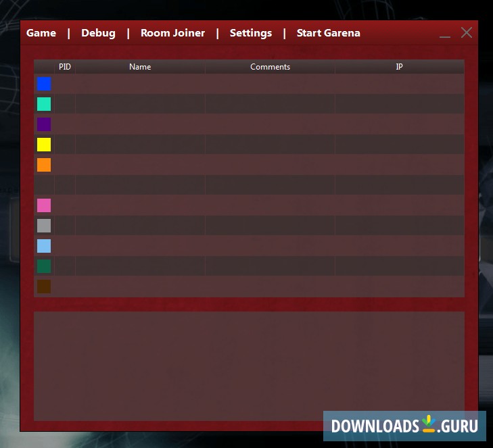Viewport: 493px width, 448px height.
Task: Select the yellow player color swatch
Action: [x=44, y=145]
